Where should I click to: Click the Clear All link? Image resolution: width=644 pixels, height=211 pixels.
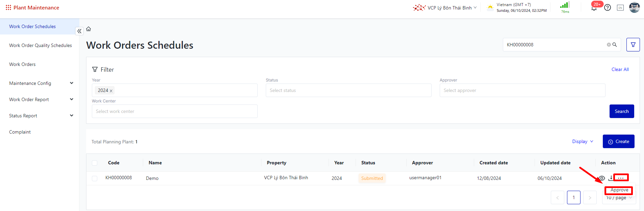pyautogui.click(x=620, y=69)
